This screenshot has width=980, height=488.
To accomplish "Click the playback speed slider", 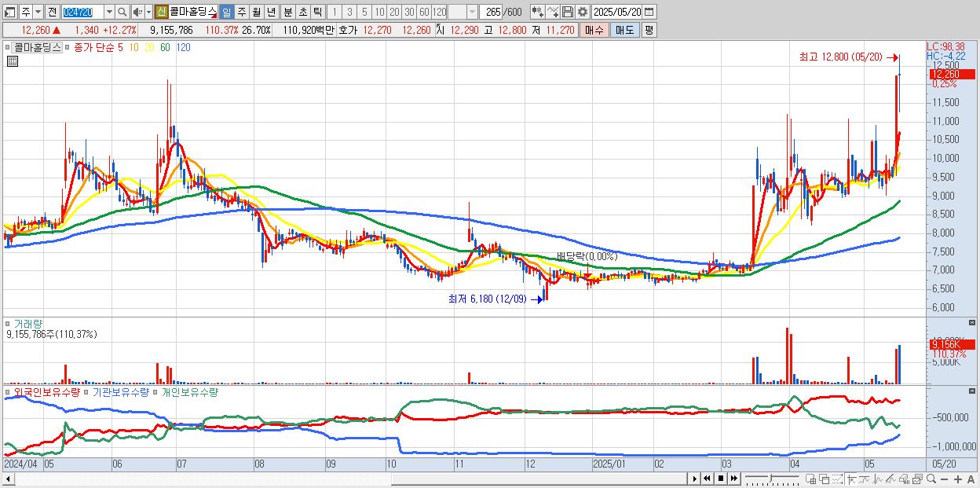I will point(772,479).
